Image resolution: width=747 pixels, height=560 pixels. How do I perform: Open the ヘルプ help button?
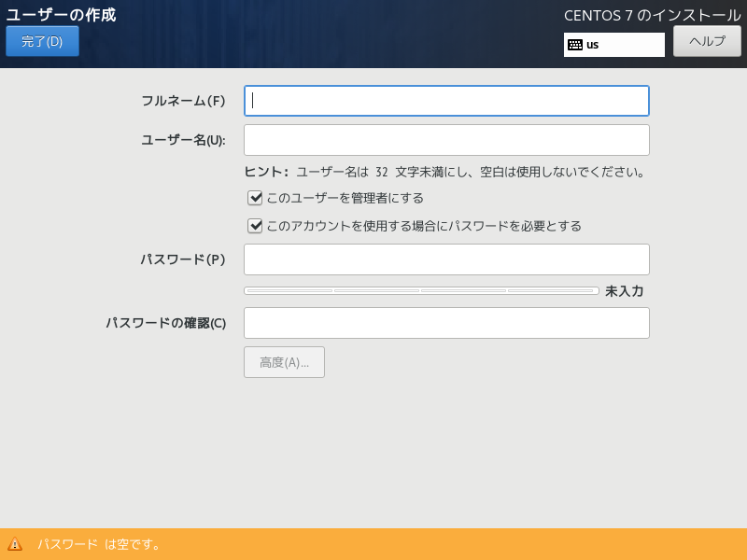point(707,41)
